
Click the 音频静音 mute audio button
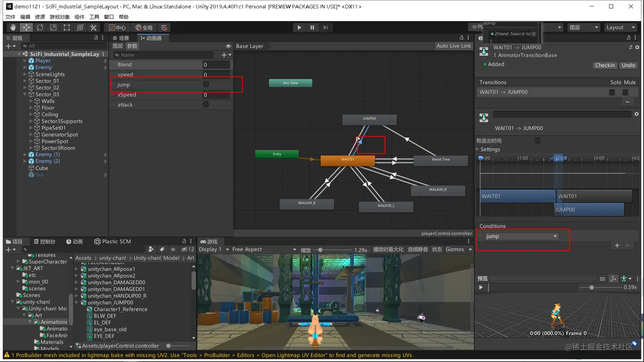417,249
